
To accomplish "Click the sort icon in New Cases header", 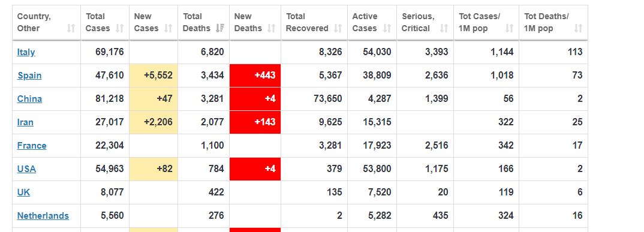I will click(168, 28).
